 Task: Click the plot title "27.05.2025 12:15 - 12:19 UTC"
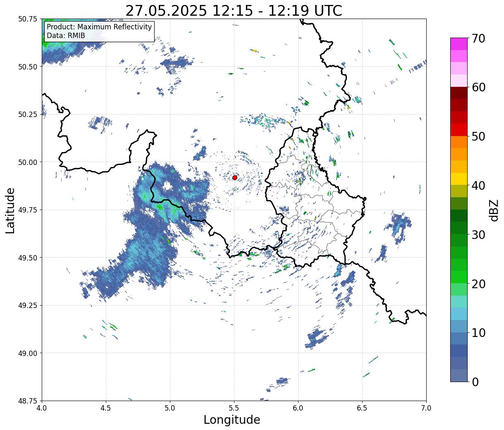[x=234, y=11]
